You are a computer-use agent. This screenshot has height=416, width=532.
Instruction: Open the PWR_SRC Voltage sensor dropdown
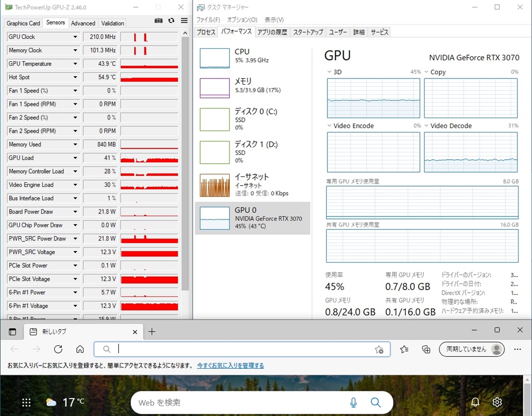coord(75,252)
